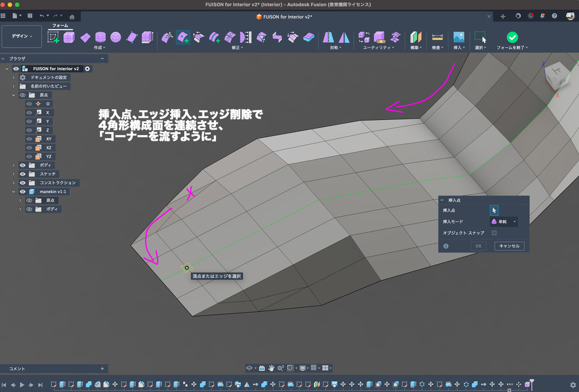This screenshot has height=392, width=579.
Task: Click the Insert Point tool in toolbar
Action: [x=183, y=37]
